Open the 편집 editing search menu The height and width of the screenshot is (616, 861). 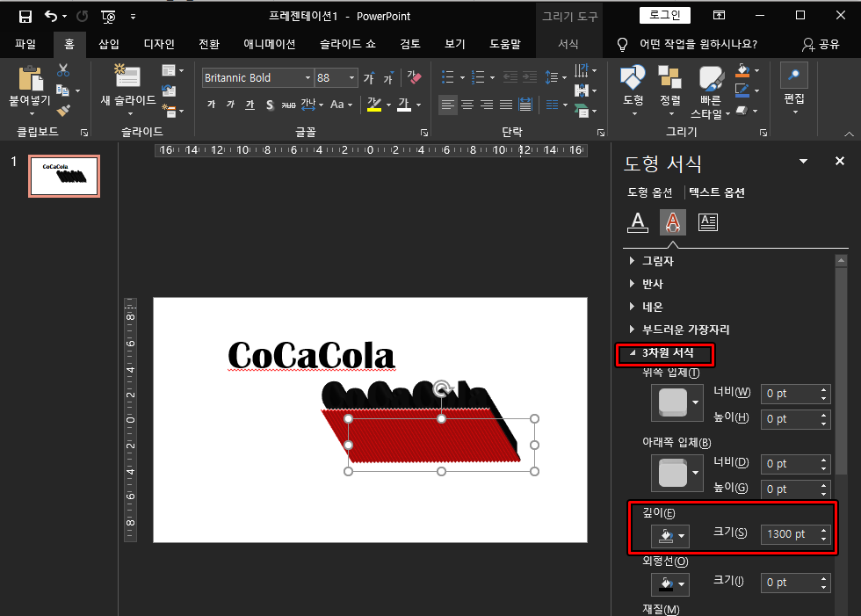794,88
